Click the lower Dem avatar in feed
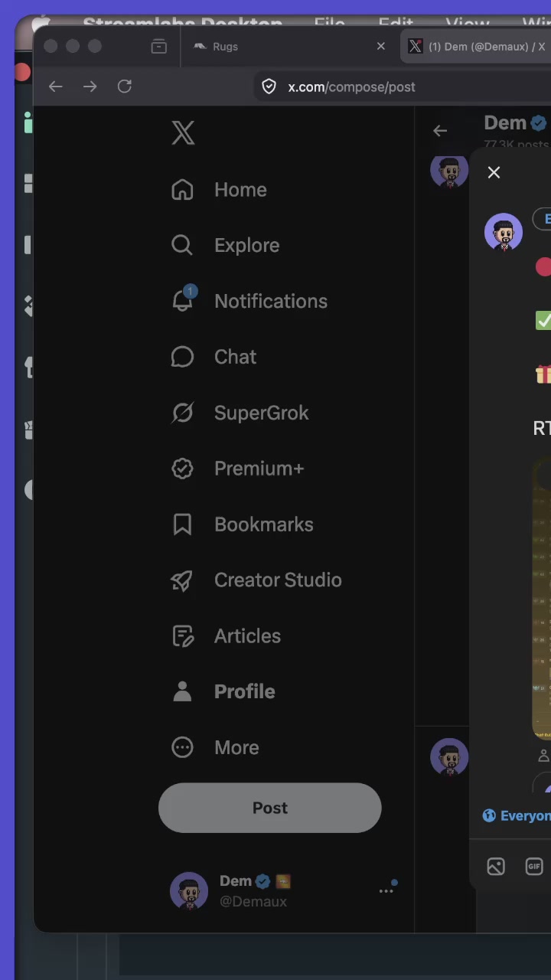Viewport: 551px width, 980px height. pos(449,757)
